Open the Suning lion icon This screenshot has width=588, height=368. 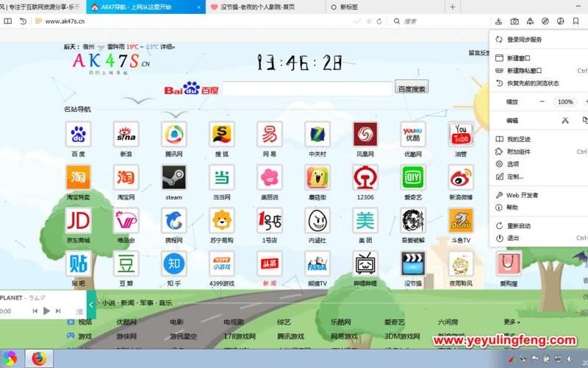[x=222, y=220]
